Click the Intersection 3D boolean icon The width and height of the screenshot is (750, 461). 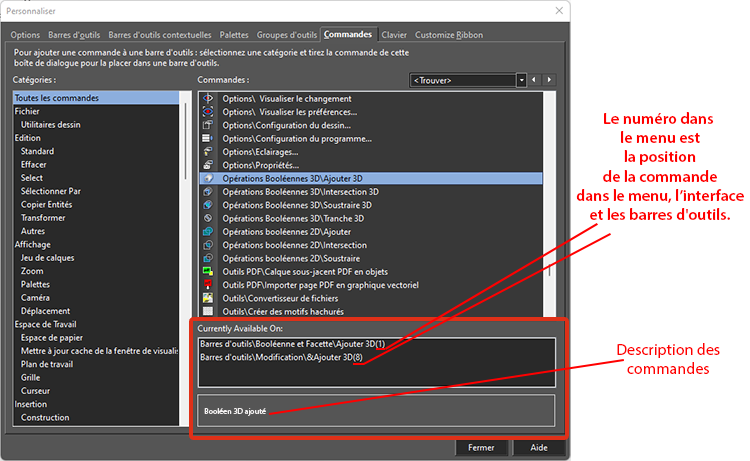coord(208,192)
